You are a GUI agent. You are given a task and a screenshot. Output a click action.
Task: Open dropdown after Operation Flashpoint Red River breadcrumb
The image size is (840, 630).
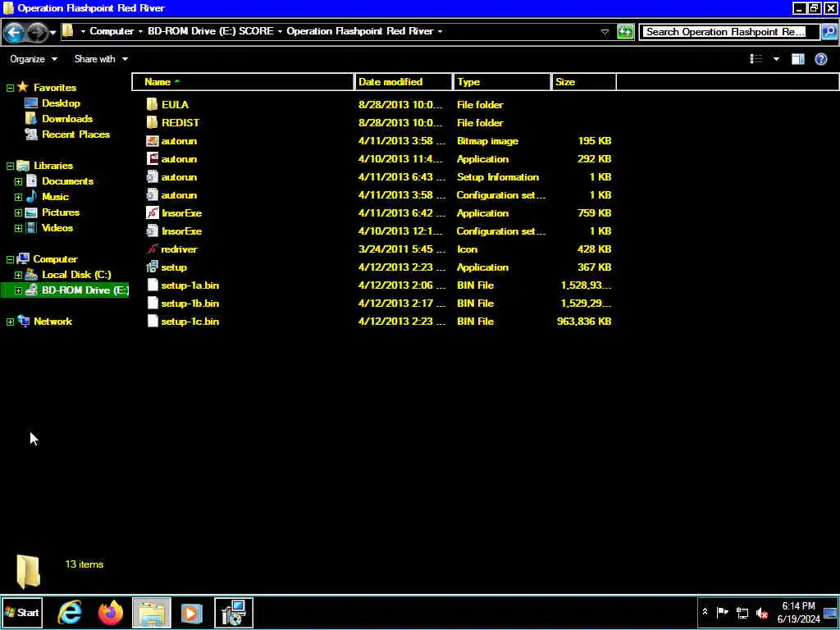click(x=440, y=32)
